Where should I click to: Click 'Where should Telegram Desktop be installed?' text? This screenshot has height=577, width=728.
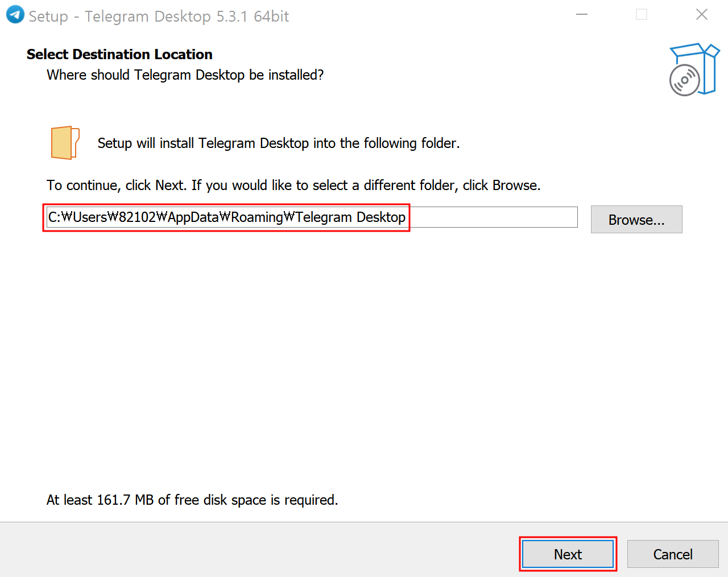click(x=185, y=75)
